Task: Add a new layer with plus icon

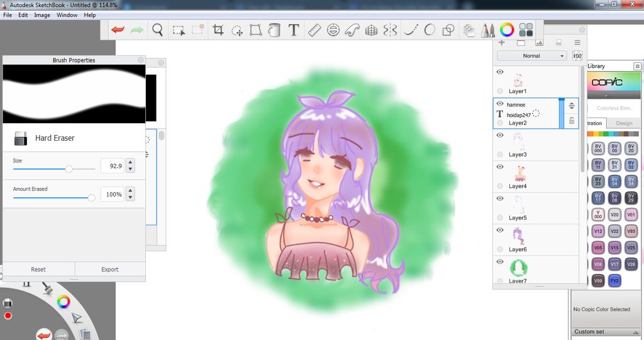Action: click(501, 42)
